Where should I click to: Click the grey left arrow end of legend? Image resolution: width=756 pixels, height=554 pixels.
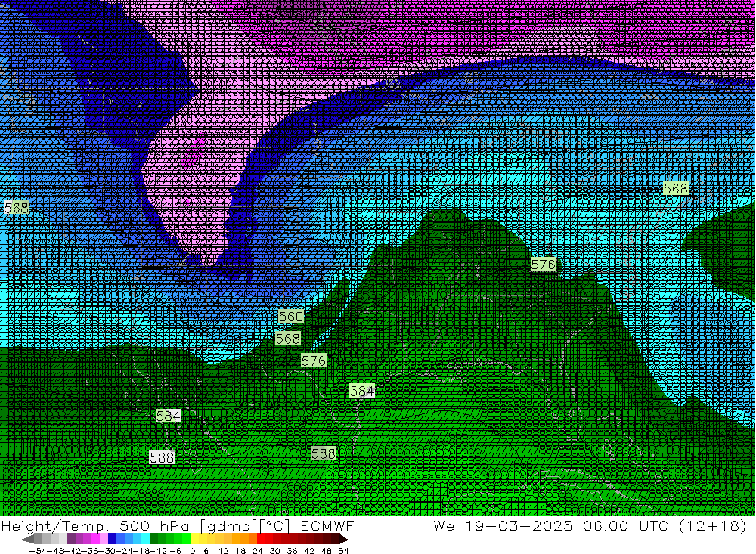coord(28,539)
